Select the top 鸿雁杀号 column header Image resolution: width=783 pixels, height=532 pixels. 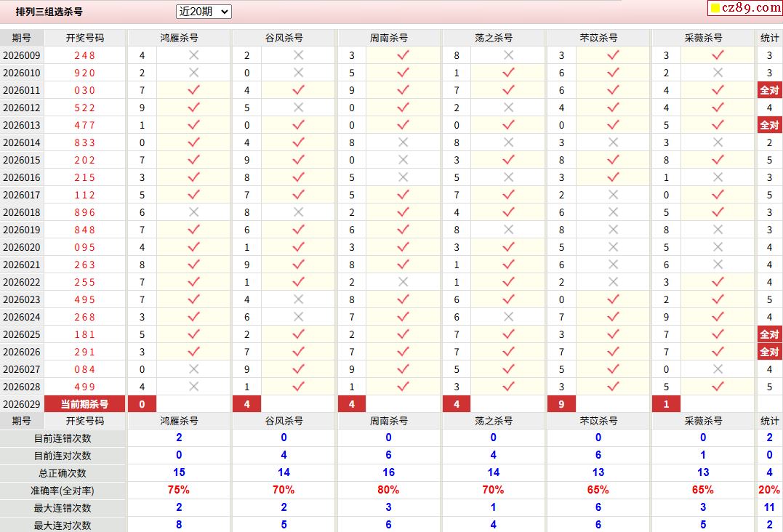tap(179, 38)
